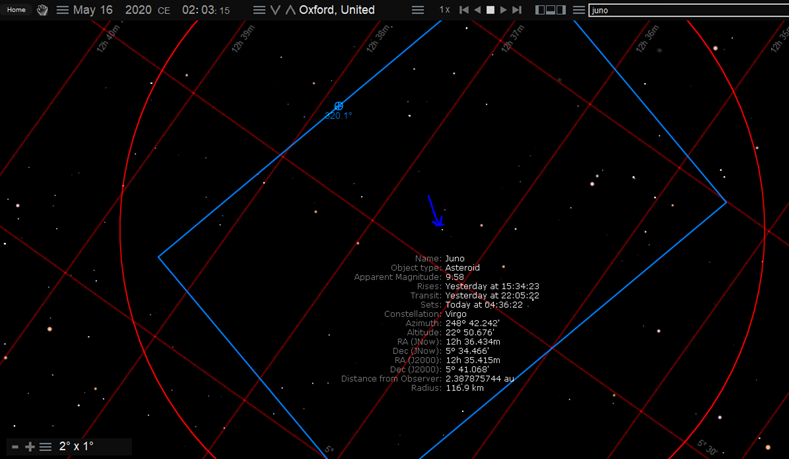Open the time flow menu icon
The image size is (789, 459).
[418, 10]
